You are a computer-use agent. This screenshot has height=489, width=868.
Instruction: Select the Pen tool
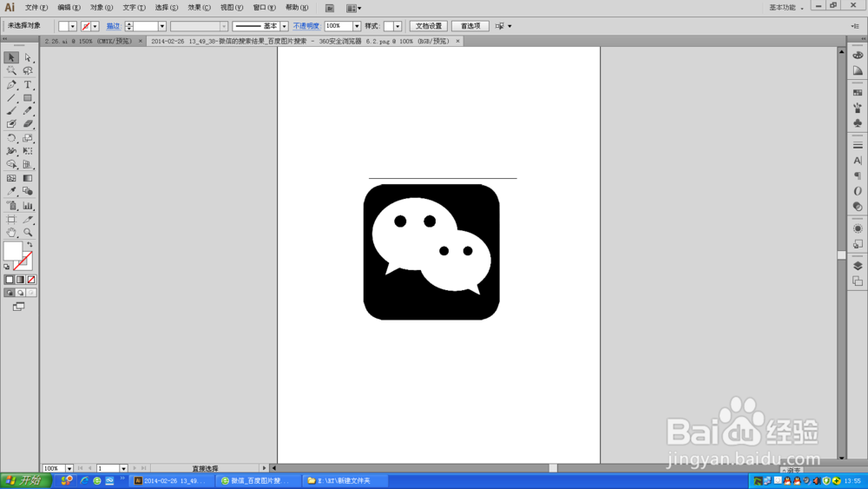pyautogui.click(x=11, y=85)
